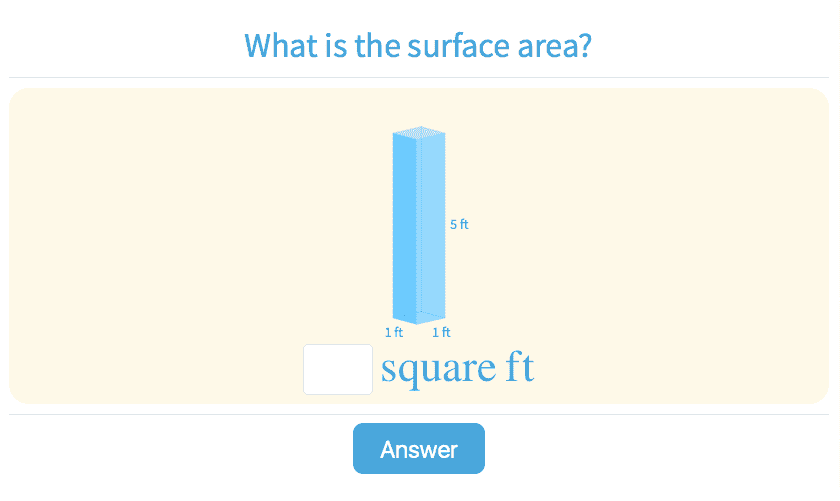This screenshot has width=840, height=501.
Task: Click the word 'What' in the heading
Action: (x=277, y=46)
